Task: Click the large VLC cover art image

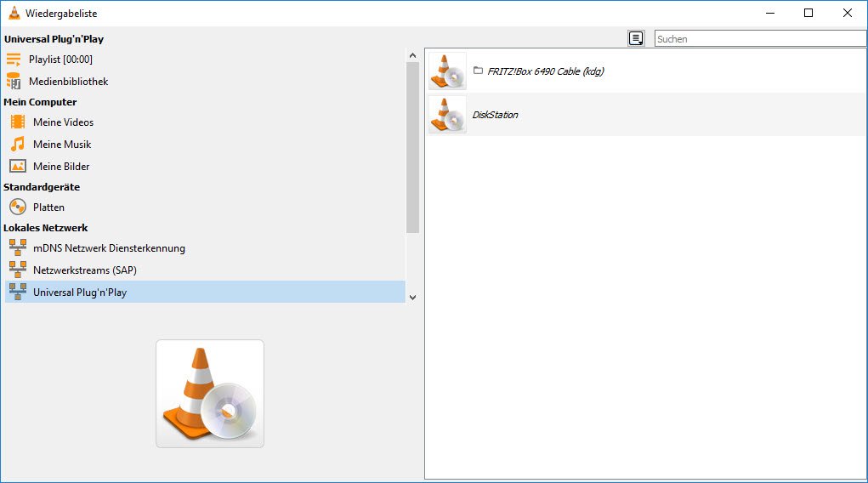Action: pos(210,394)
